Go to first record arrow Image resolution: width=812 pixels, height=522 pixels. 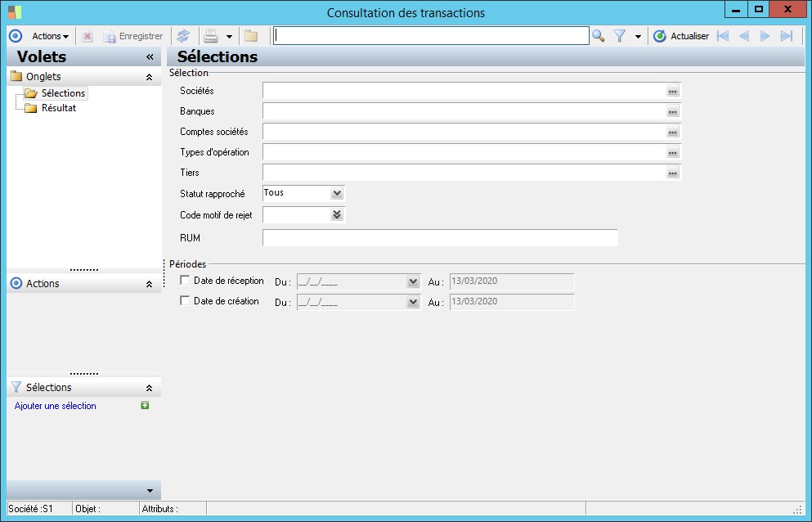tap(723, 36)
